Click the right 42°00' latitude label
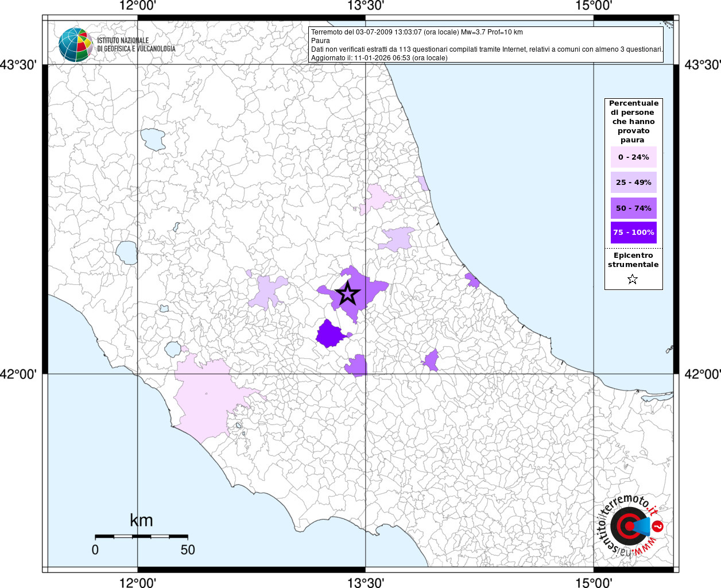 703,374
